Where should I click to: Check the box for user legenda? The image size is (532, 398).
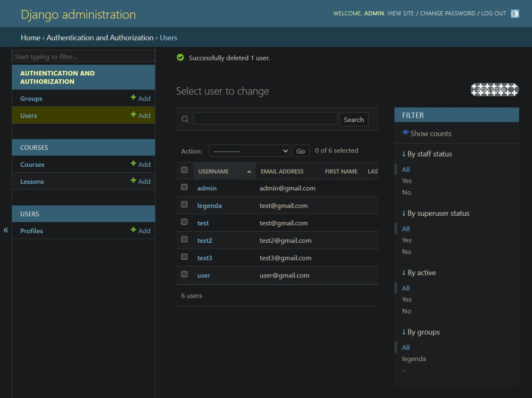pyautogui.click(x=184, y=205)
